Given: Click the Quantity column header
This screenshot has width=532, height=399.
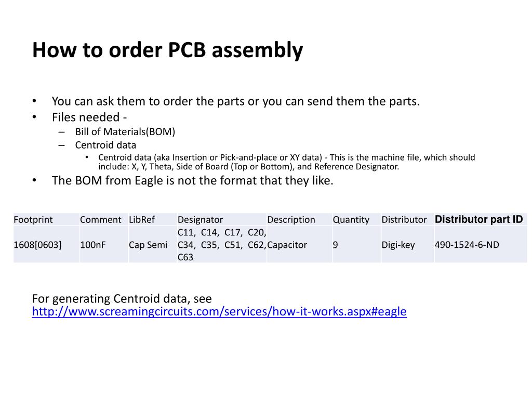Looking at the screenshot, I should [x=351, y=220].
